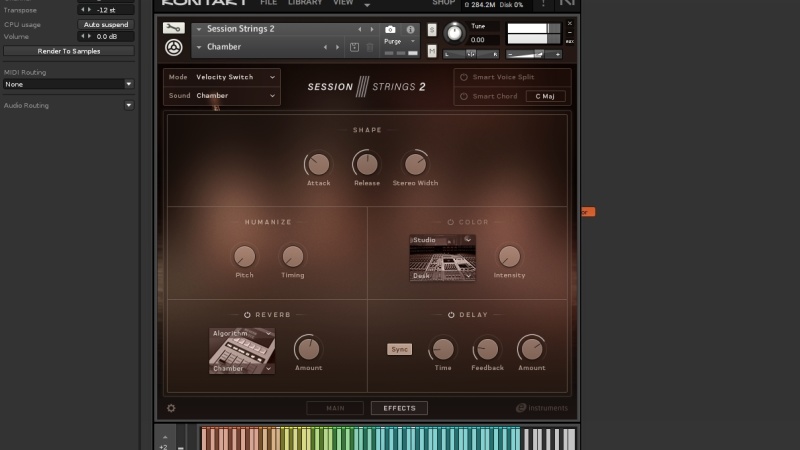Enable Smart Chord
This screenshot has width=800, height=450.
[464, 96]
